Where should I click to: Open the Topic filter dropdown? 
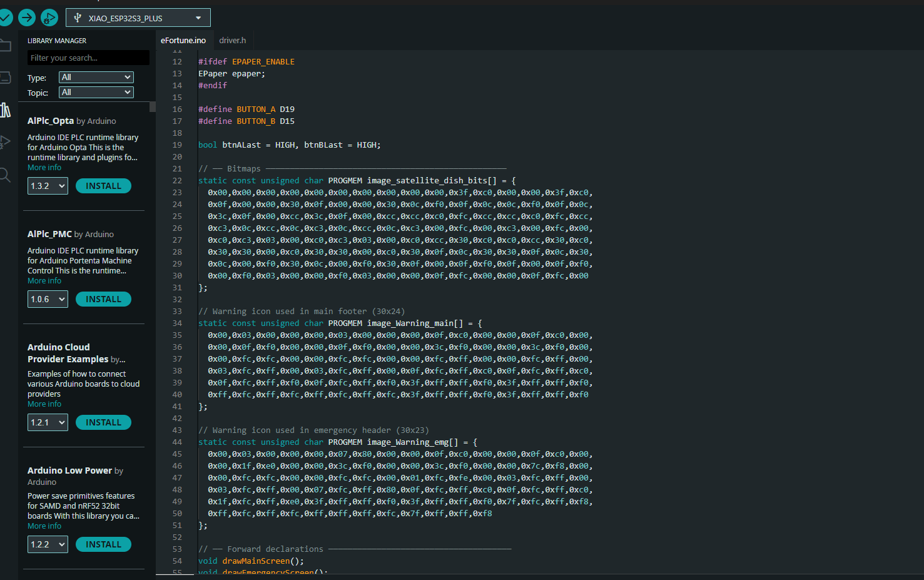[x=96, y=92]
